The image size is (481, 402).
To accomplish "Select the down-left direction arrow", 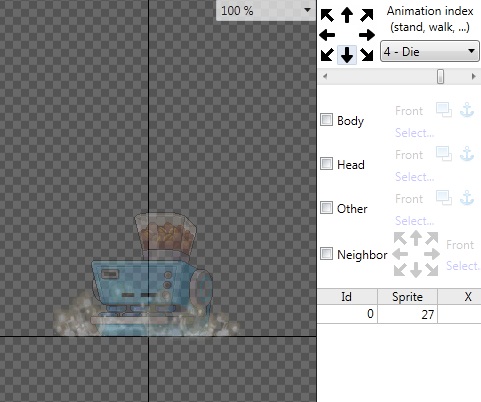I will coord(327,54).
